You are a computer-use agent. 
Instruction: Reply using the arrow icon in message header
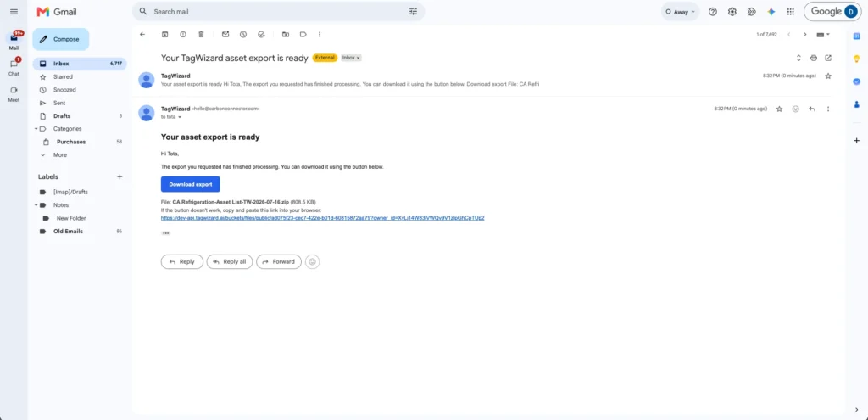812,109
